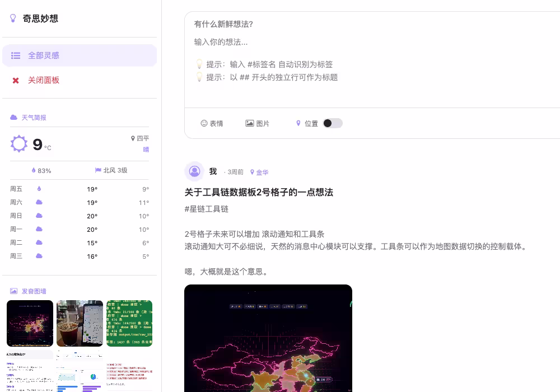Image resolution: width=560 pixels, height=392 pixels.
Task: Click the 表情 emoji button
Action: pos(212,123)
